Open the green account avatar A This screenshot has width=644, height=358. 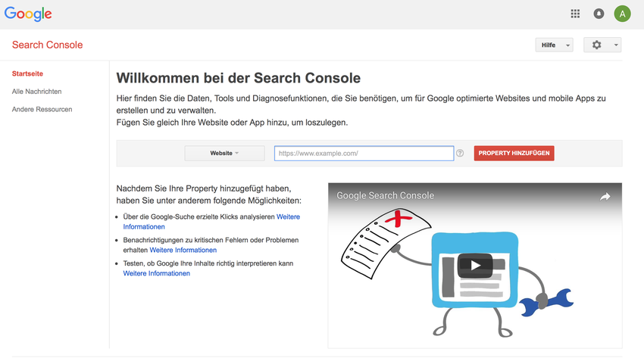click(622, 14)
